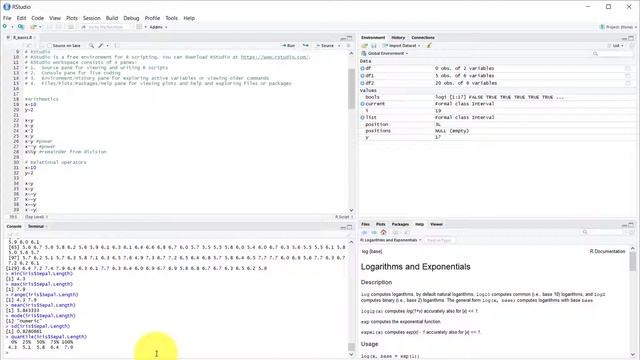Viewport: 640px width, 360px height.
Task: Click the view table icon for df
Action: pyautogui.click(x=628, y=69)
